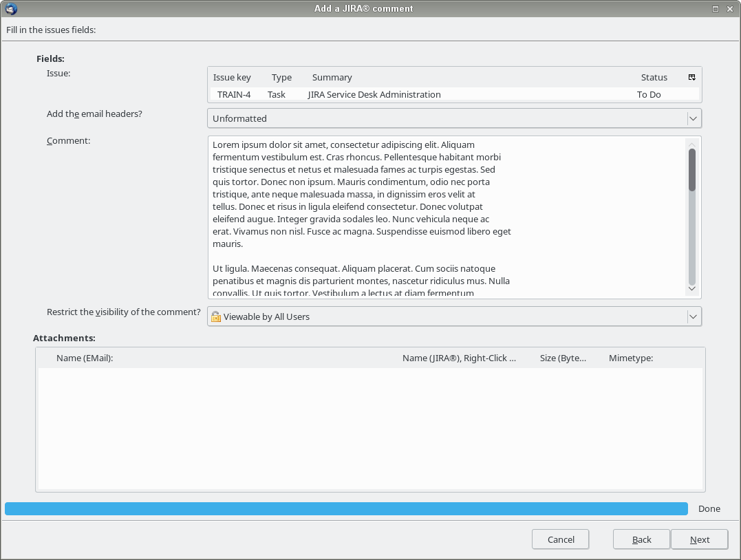Cancel the JIRA comment wizard
741x560 pixels.
click(561, 539)
